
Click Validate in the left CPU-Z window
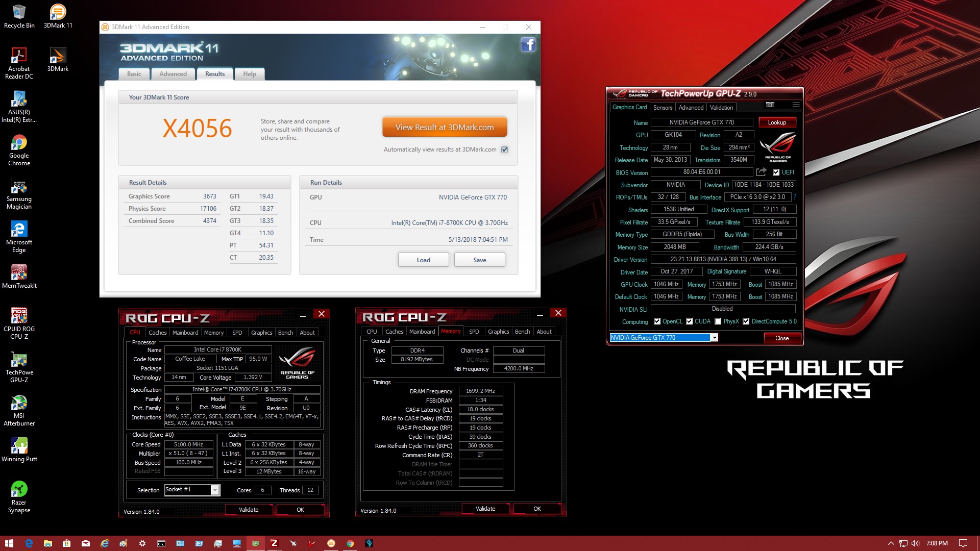[249, 510]
